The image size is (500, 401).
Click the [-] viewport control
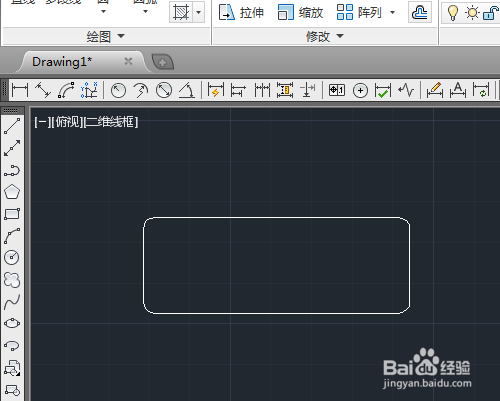point(42,122)
